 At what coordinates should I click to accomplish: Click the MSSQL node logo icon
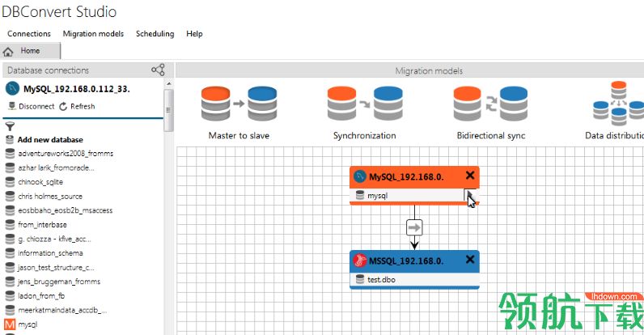(x=360, y=261)
